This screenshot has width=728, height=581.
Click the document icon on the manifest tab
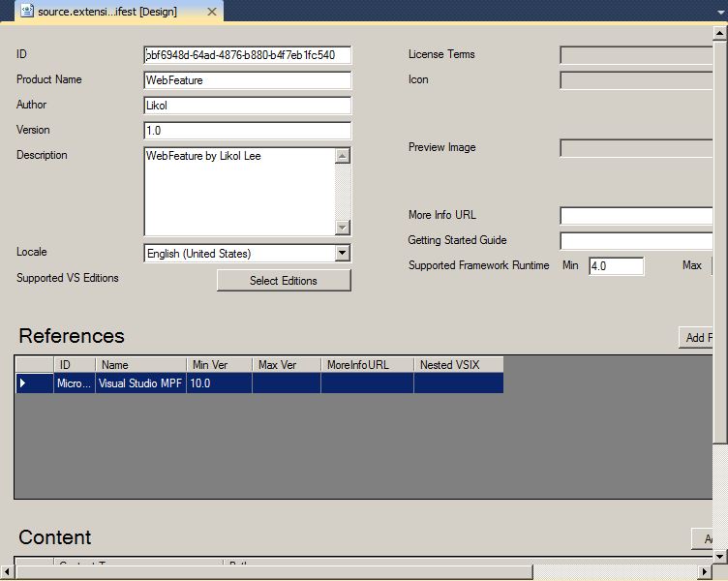pos(27,11)
